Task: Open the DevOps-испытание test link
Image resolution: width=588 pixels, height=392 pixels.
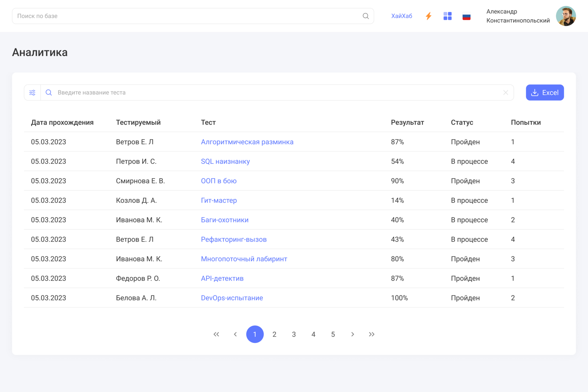Action: 232,298
